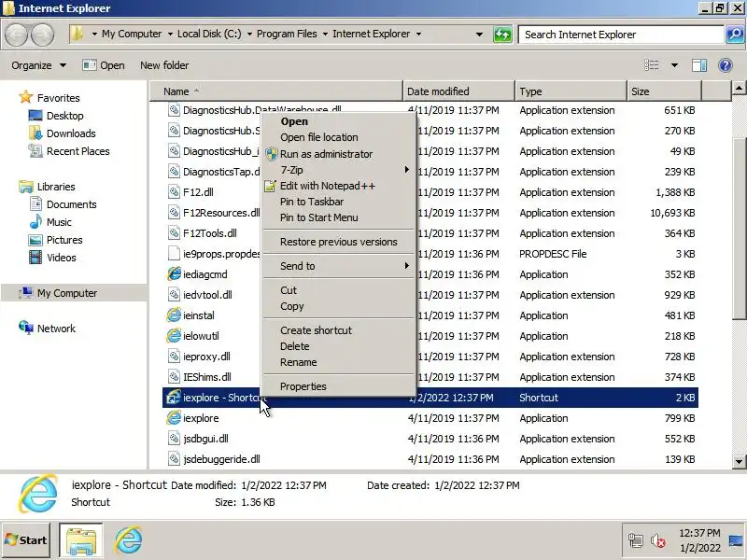Click the Network icon in sidebar
Viewport: 747px width, 560px height.
[x=26, y=328]
